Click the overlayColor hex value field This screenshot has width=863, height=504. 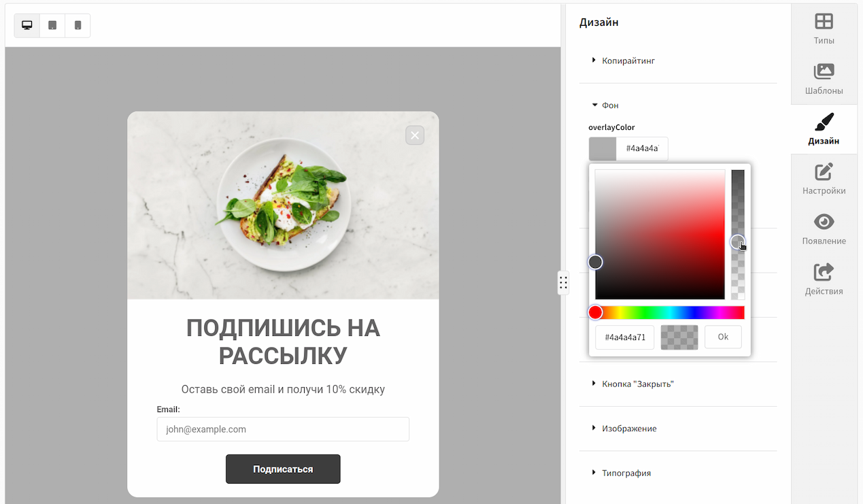pos(642,148)
